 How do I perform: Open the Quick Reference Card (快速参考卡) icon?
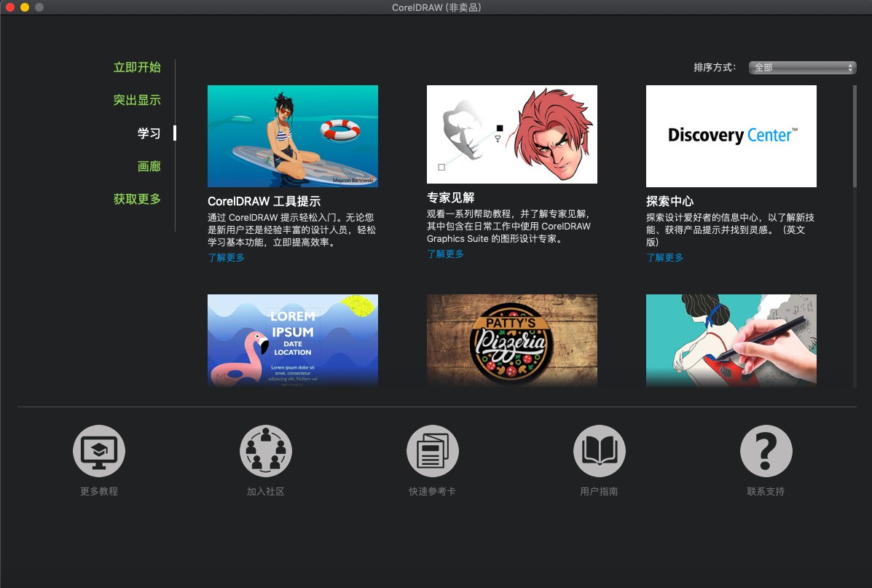pos(433,451)
